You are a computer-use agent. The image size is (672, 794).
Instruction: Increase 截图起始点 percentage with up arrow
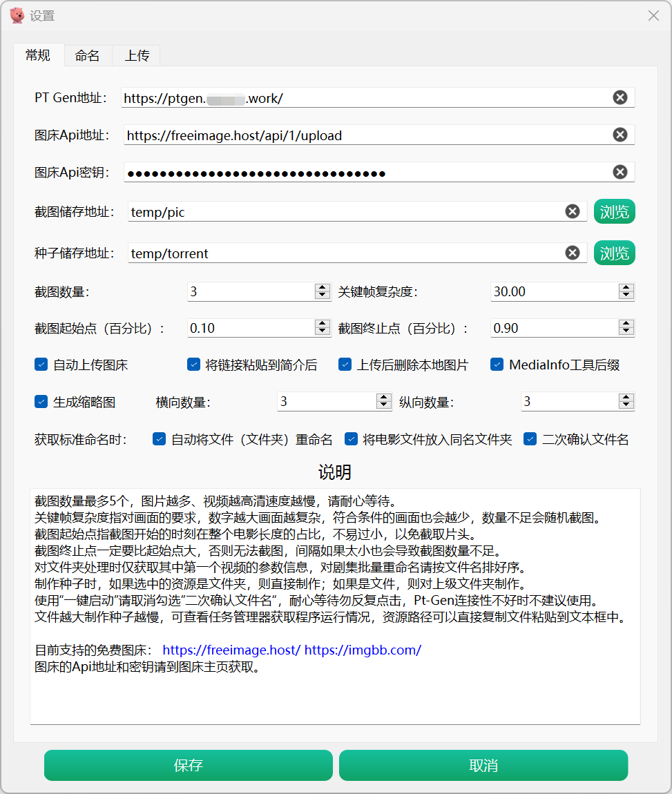(322, 324)
